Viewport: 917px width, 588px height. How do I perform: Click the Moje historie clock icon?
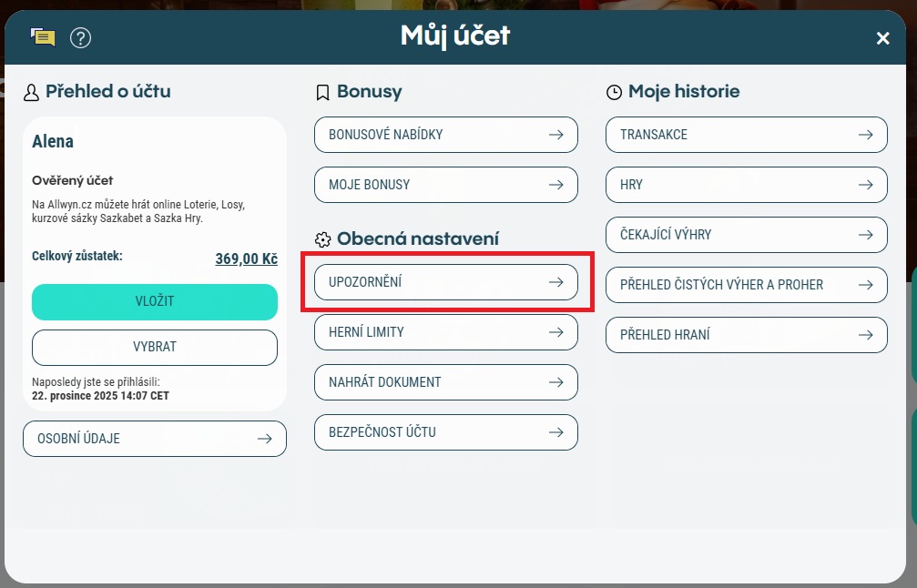click(615, 92)
